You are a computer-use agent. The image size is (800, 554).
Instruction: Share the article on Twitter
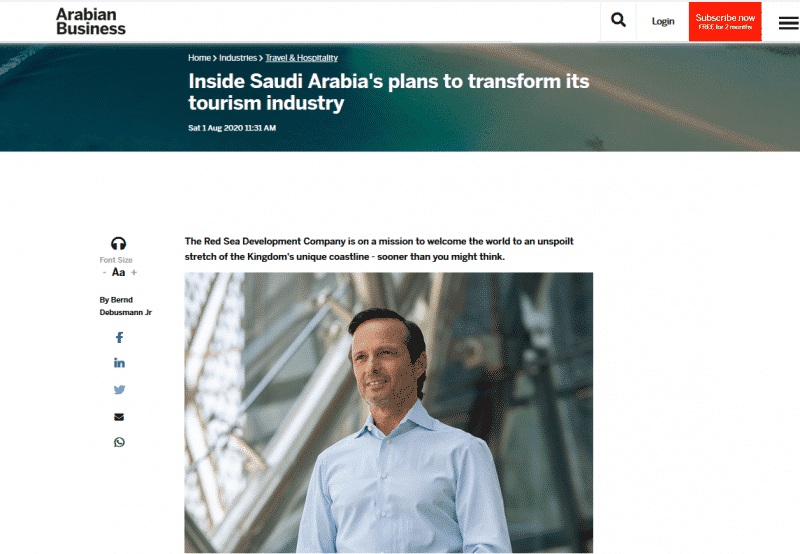click(x=119, y=390)
